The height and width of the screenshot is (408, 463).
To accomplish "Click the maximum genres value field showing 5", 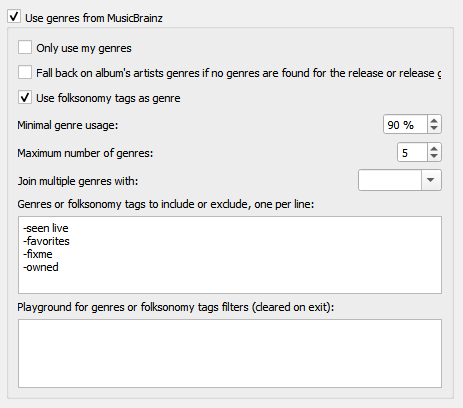I will [x=412, y=152].
